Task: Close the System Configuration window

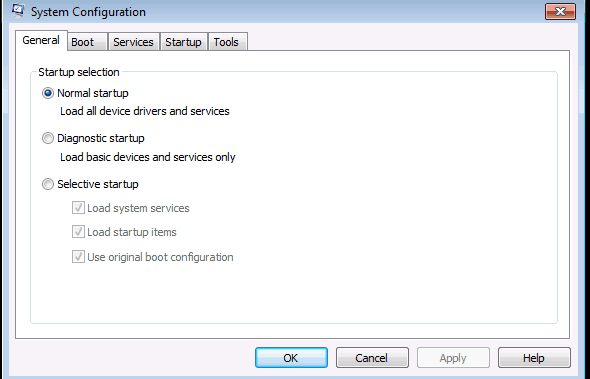Action: 560,12
